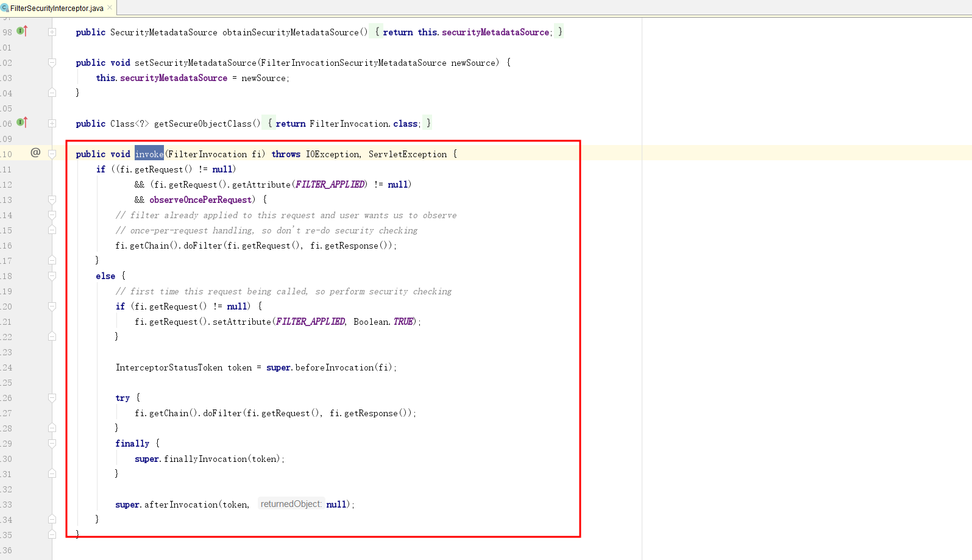Click 'getSecureObjectClass' method name
The image size is (972, 560).
(x=203, y=124)
